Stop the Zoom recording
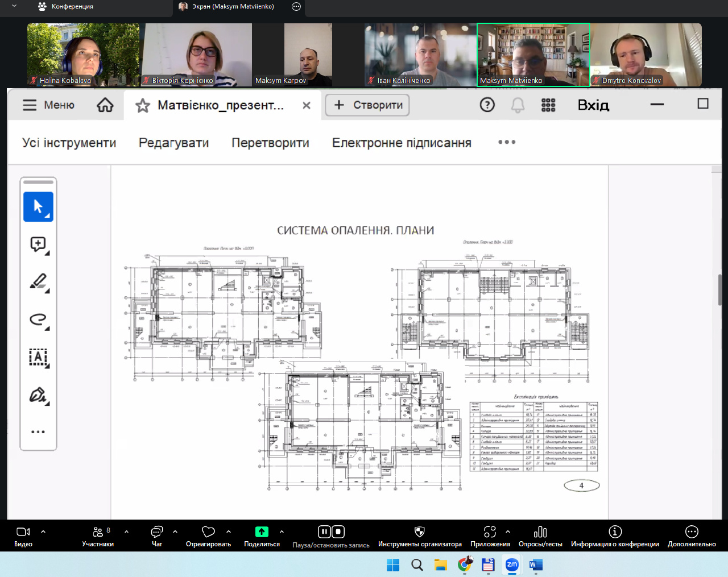The height and width of the screenshot is (577, 728). 338,532
